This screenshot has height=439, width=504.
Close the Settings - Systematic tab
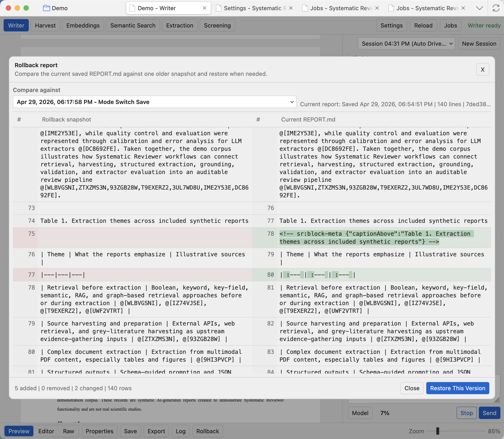(291, 8)
